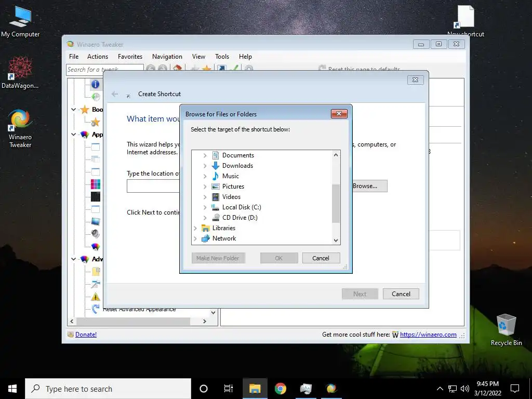Click the shortcut location text field

point(153,187)
